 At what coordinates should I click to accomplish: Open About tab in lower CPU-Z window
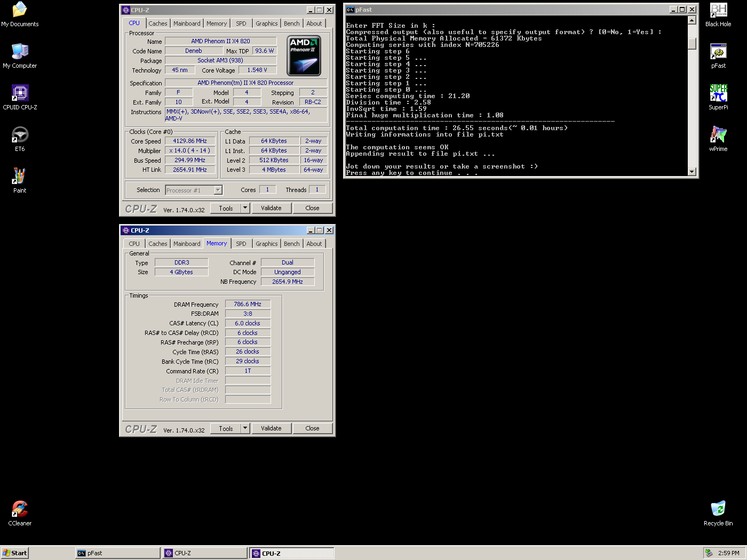click(314, 244)
